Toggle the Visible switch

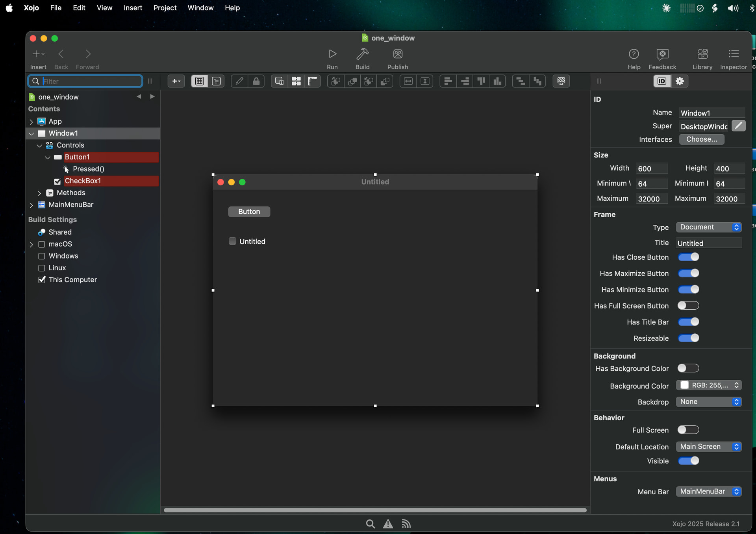coord(688,460)
